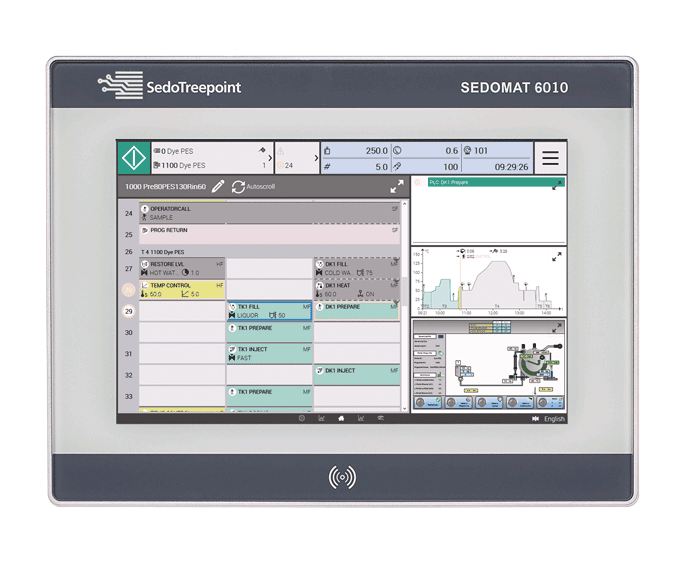The image size is (680, 563).
Task: Click the valve icon beside LIQUOR
Action: click(x=232, y=315)
